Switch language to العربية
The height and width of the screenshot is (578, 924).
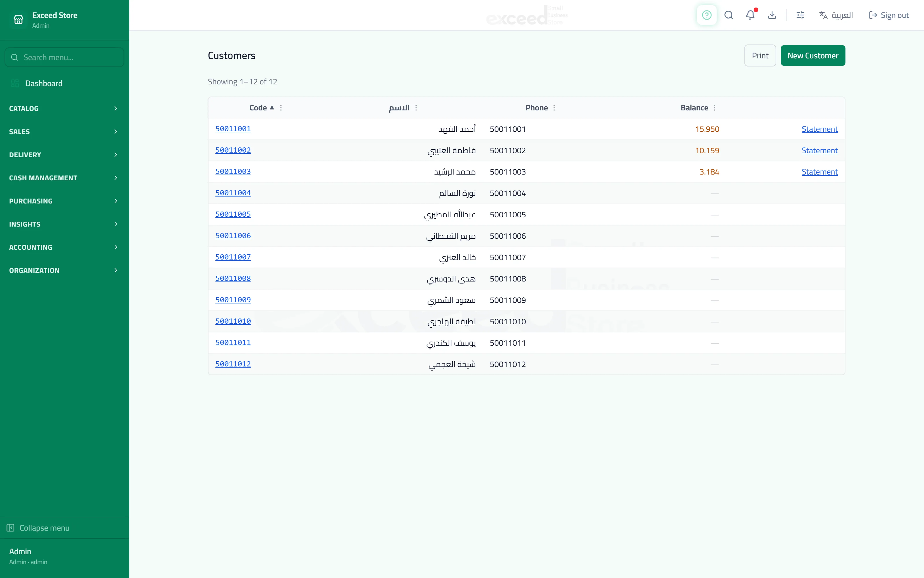click(x=836, y=15)
